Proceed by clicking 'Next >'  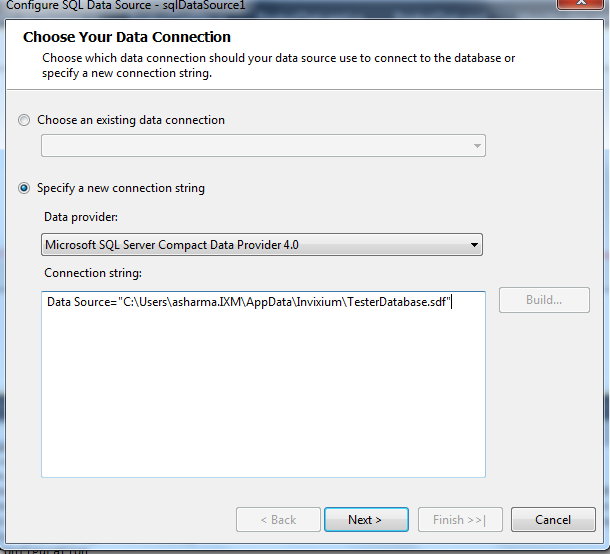click(x=365, y=520)
